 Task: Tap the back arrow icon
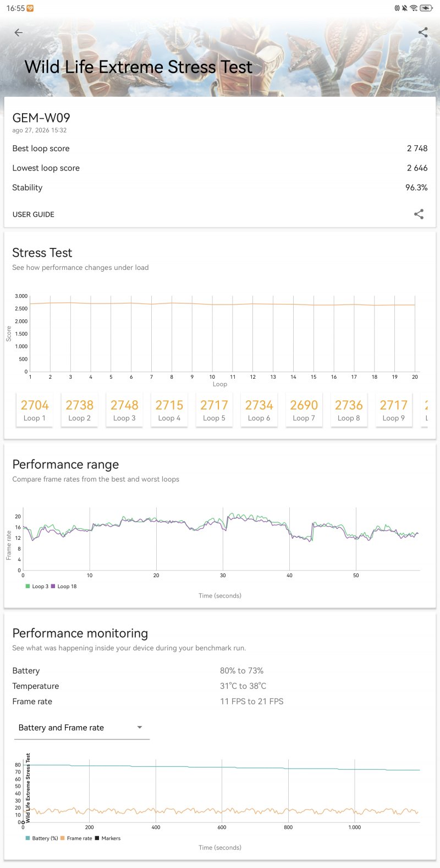coord(19,32)
